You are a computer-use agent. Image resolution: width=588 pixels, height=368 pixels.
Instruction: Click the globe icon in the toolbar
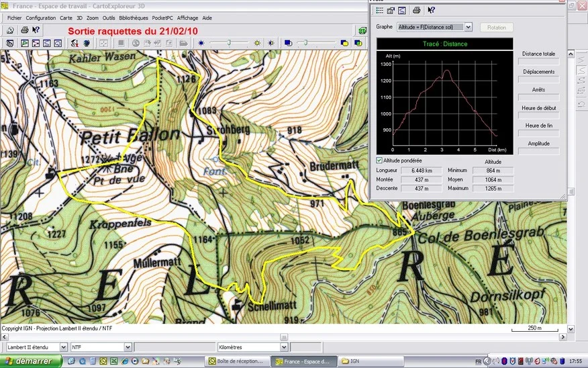[x=87, y=43]
